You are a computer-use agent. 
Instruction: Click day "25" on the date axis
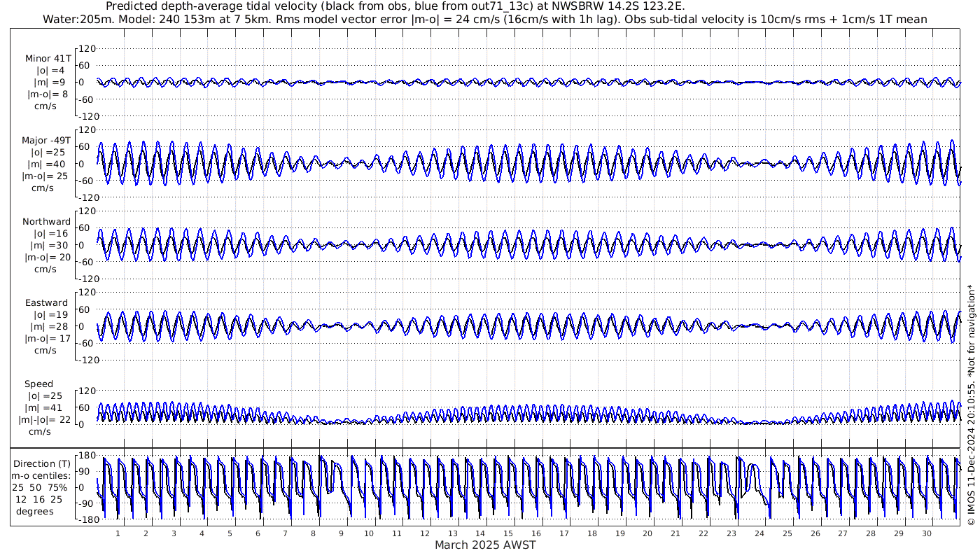[x=787, y=533]
